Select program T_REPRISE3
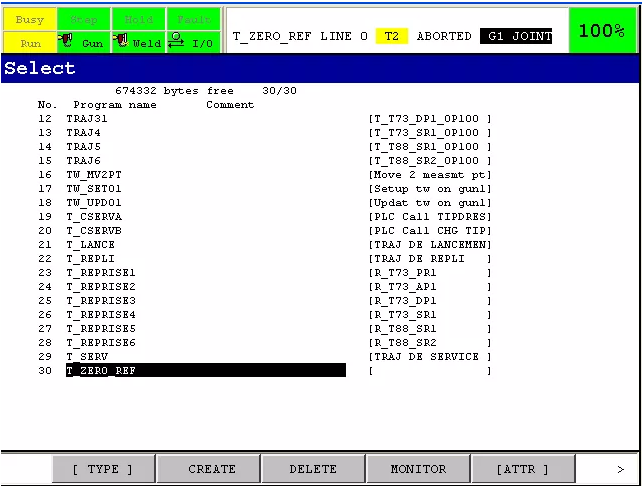The height and width of the screenshot is (489, 644). (x=101, y=301)
